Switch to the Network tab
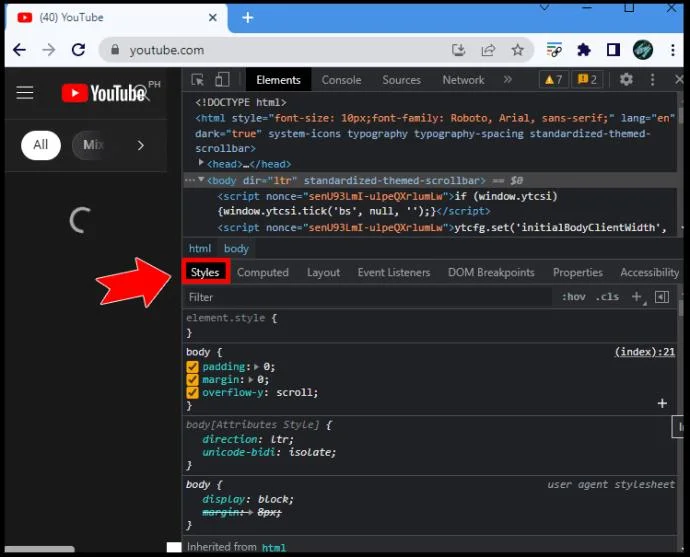The height and width of the screenshot is (557, 690). 463,80
